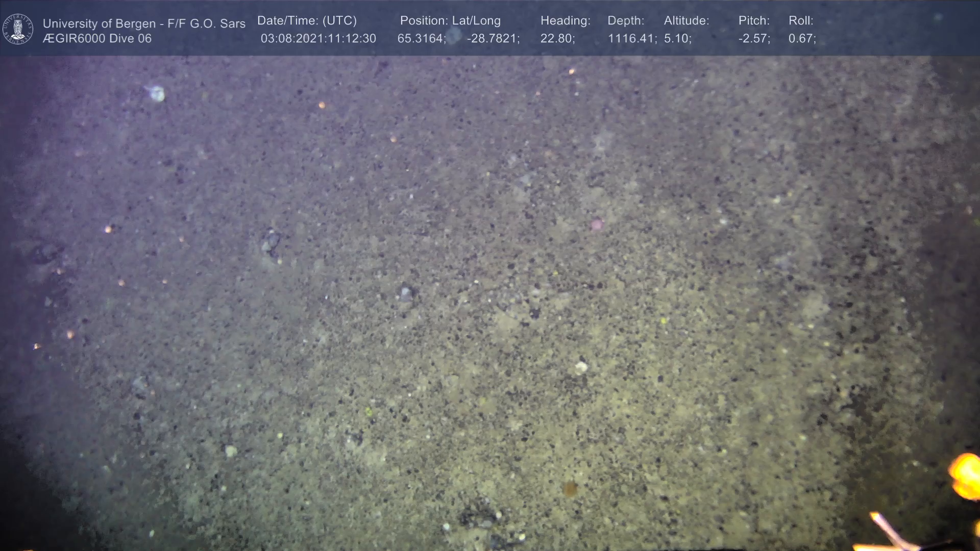Click the roll value 0.67
This screenshot has width=980, height=551.
click(802, 39)
